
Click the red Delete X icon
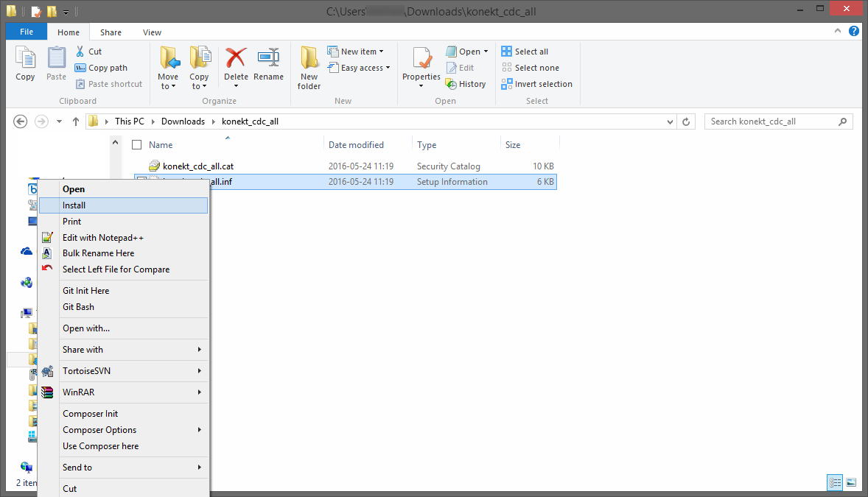pos(236,57)
